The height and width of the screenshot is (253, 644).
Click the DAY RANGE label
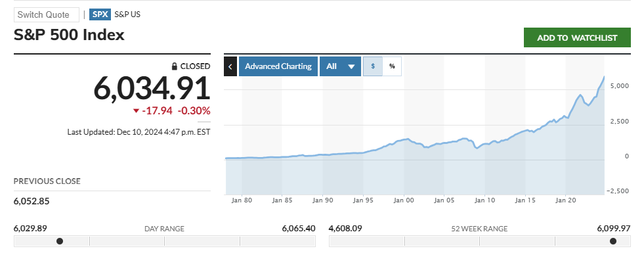(x=164, y=229)
